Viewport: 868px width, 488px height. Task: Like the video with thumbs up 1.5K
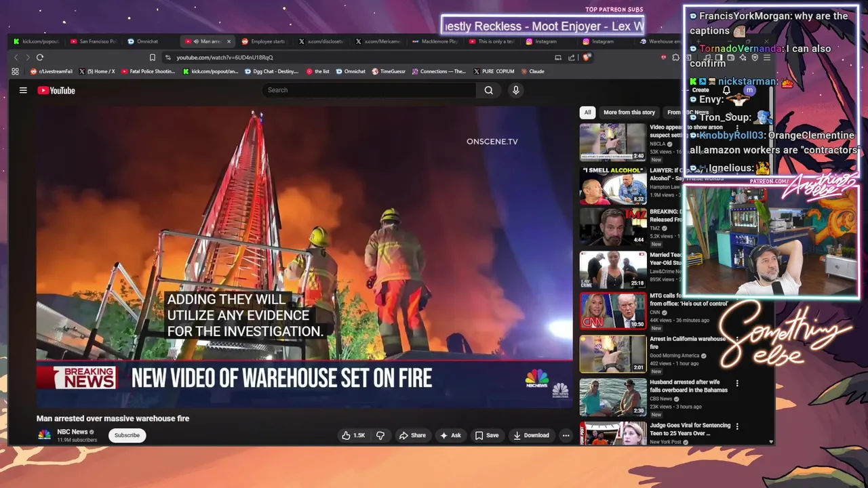pyautogui.click(x=353, y=435)
